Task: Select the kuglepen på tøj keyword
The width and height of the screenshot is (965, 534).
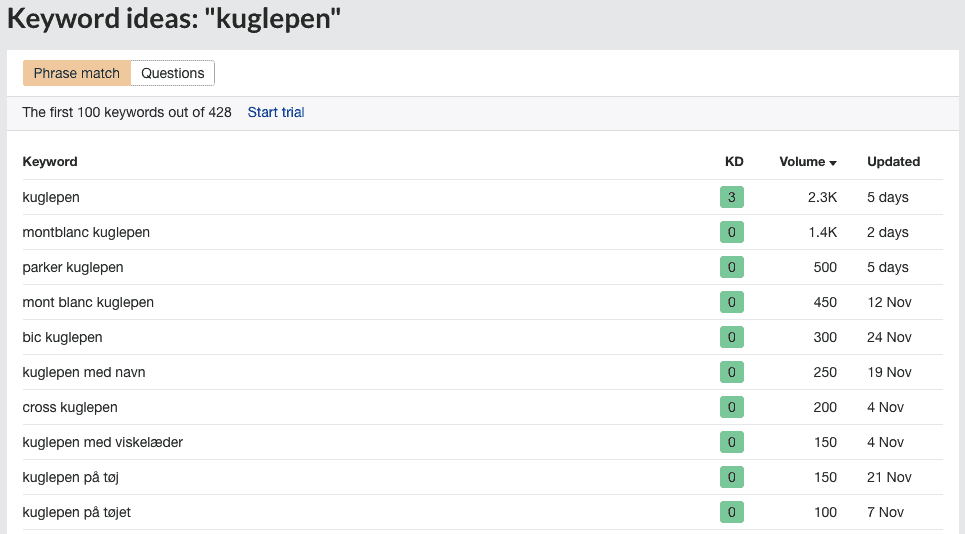Action: pyautogui.click(x=71, y=477)
